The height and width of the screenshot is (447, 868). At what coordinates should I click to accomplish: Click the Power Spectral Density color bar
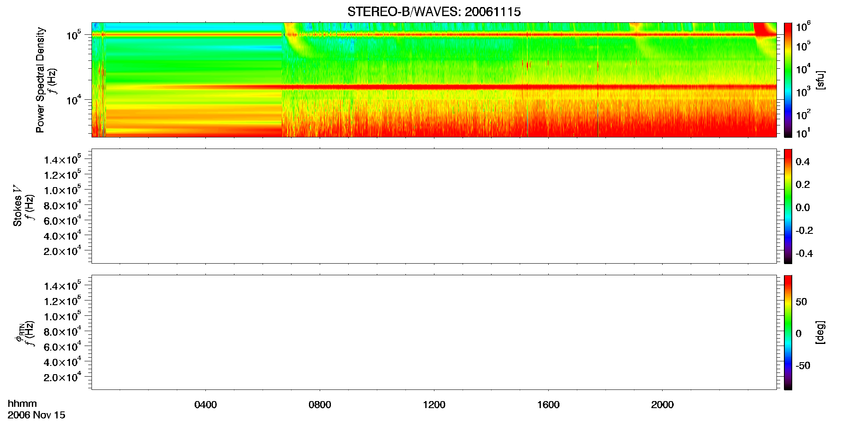click(788, 80)
